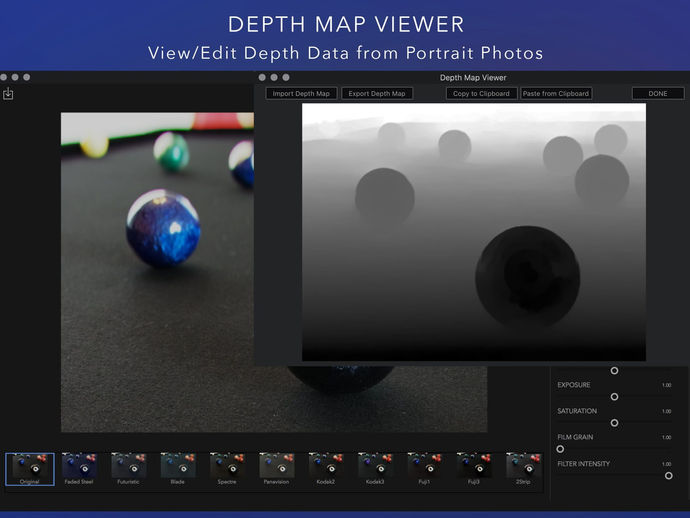Apply the 2Strip filter preset
This screenshot has height=518, width=690.
(523, 469)
